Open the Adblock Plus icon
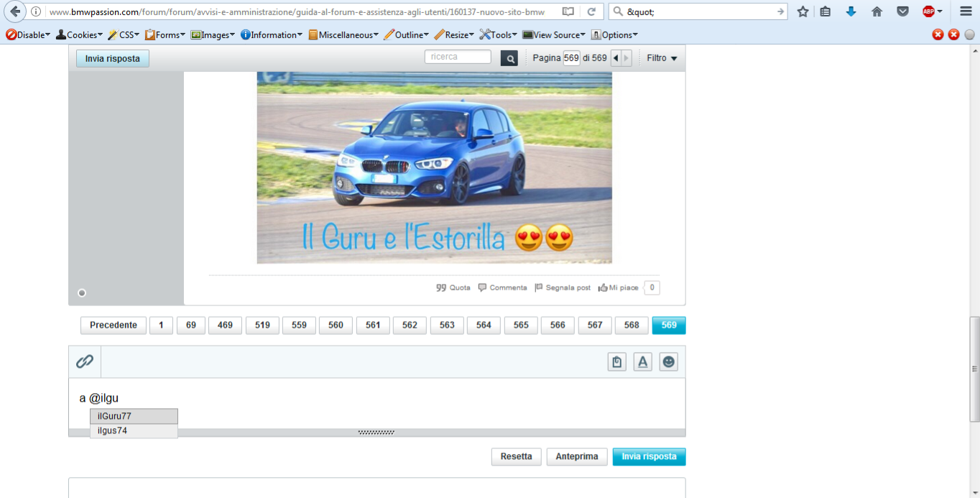Screen dimensions: 980x498 point(929,11)
